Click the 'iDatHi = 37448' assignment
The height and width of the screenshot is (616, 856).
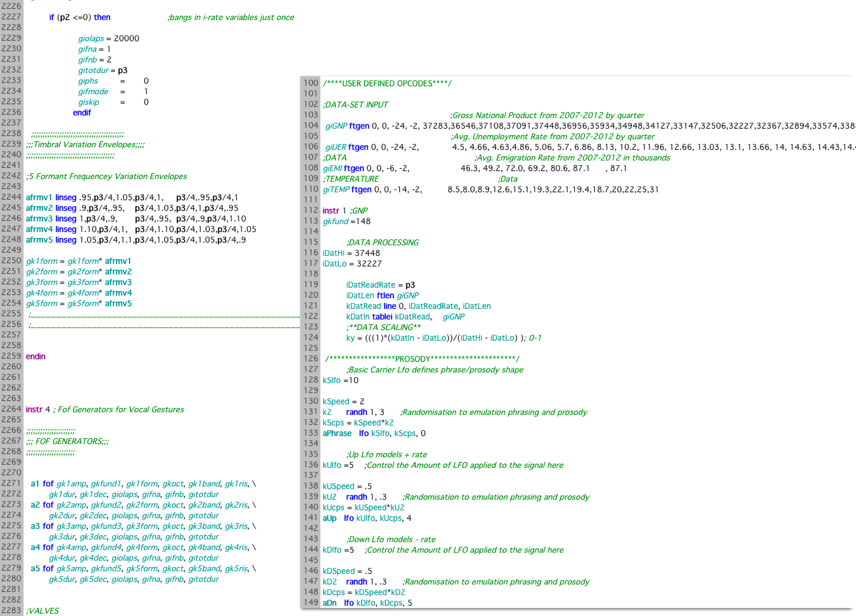coord(351,253)
